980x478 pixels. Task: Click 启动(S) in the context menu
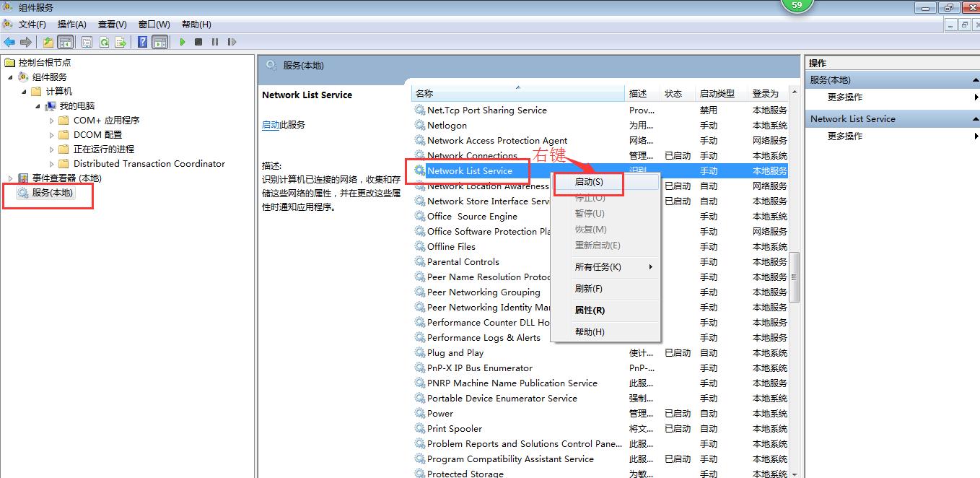pyautogui.click(x=589, y=183)
